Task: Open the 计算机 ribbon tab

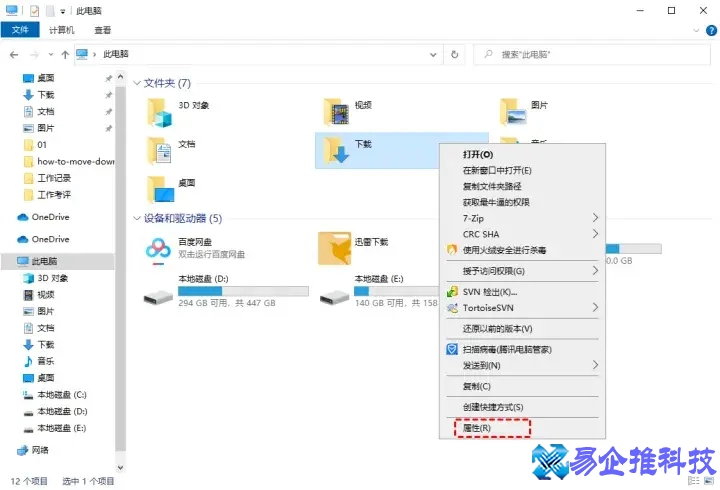Action: 61,30
